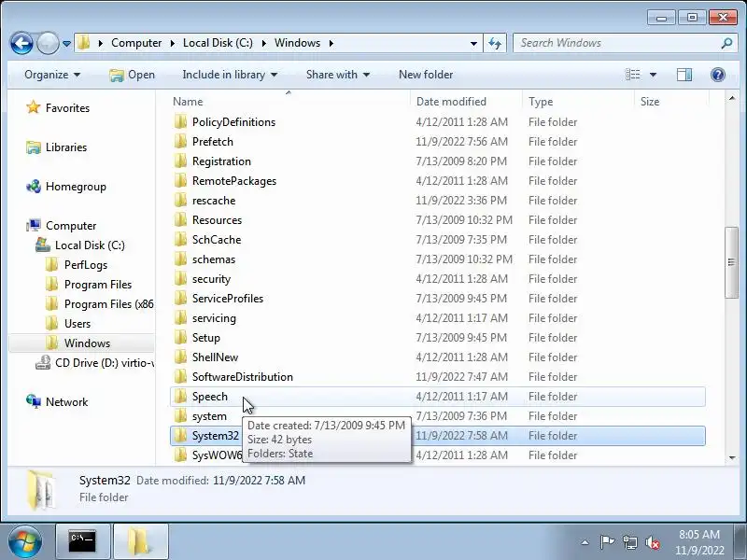Open the Windows Start button
The width and height of the screenshot is (747, 560).
pos(25,541)
